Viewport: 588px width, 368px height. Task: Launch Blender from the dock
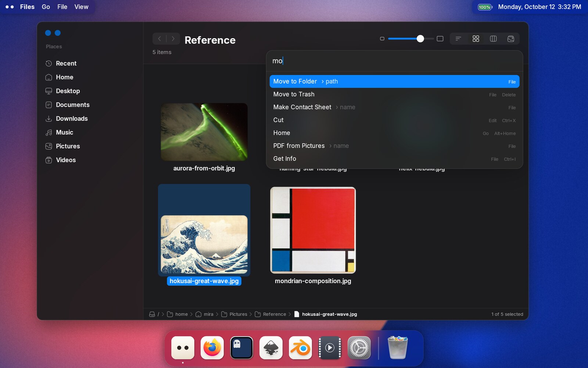pyautogui.click(x=300, y=348)
